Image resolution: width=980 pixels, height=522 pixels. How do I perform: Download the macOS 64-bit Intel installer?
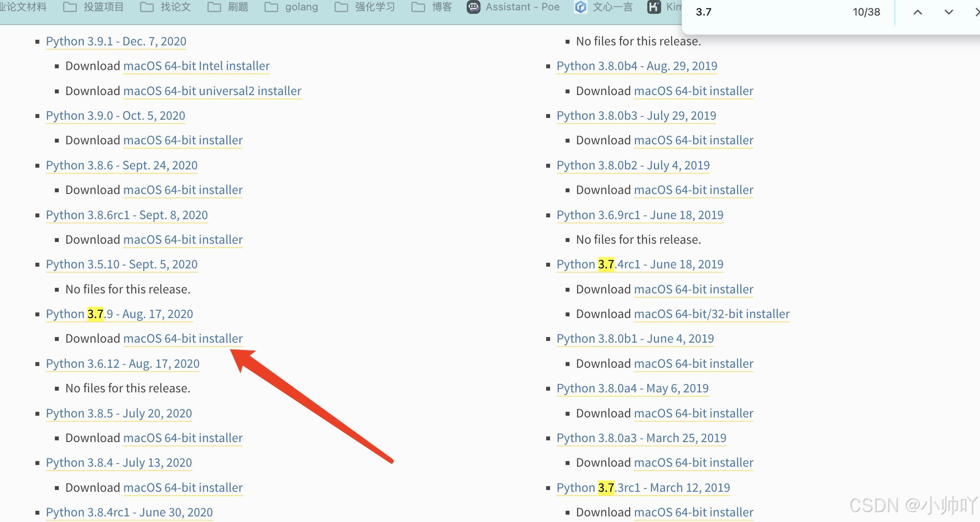tap(196, 66)
